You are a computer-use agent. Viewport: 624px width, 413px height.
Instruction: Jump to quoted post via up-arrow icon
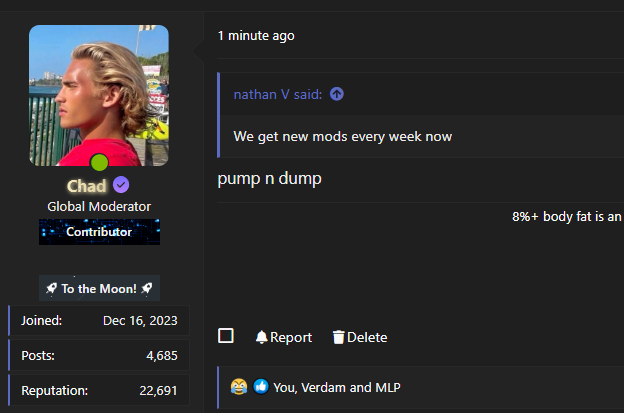point(337,94)
